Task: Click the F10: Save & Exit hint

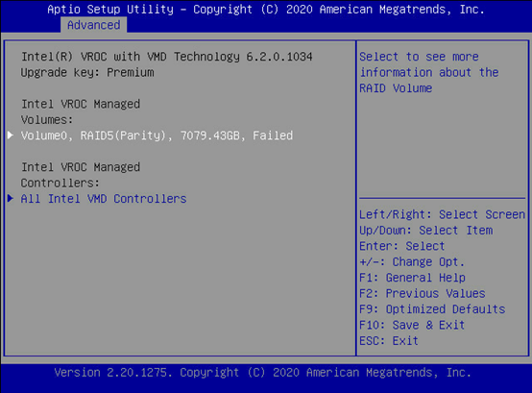Action: 412,325
